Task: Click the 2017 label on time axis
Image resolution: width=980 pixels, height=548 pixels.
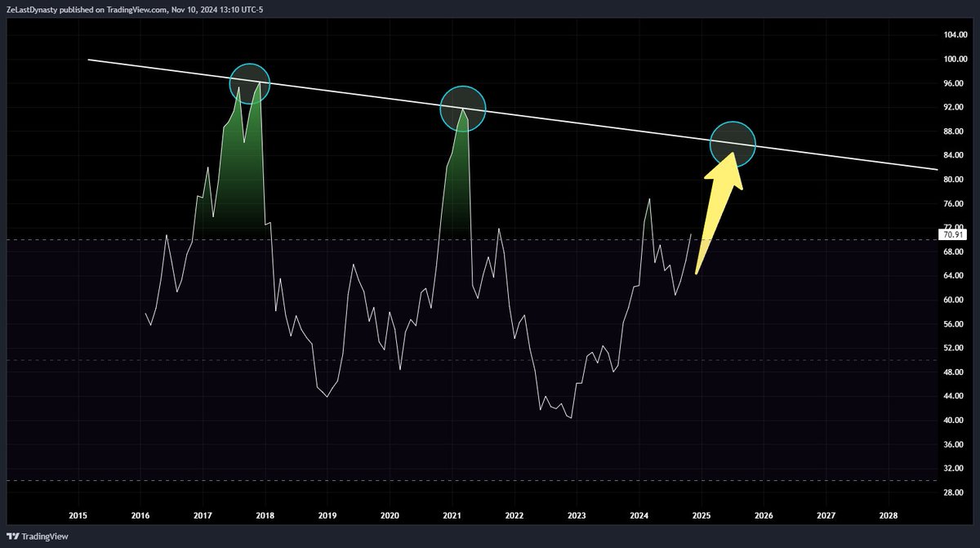Action: point(203,515)
